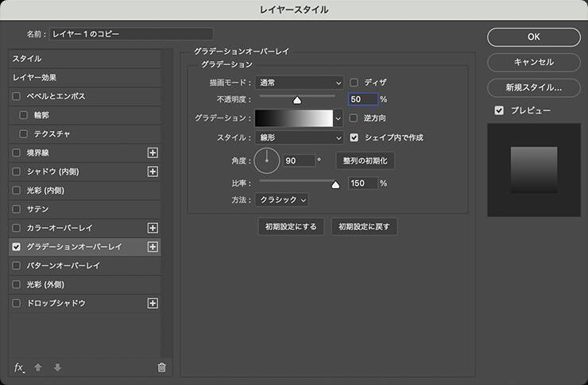Add another ドロップシャドウ with plus icon

[x=153, y=303]
